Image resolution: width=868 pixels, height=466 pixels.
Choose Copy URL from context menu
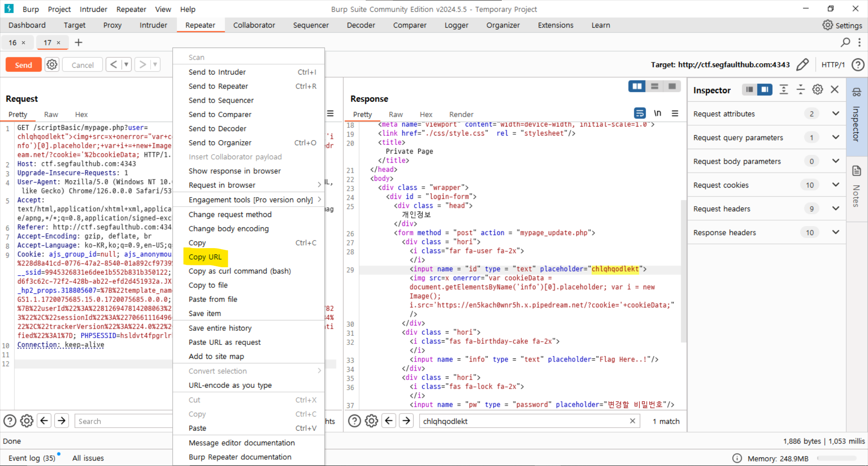pos(249,257)
